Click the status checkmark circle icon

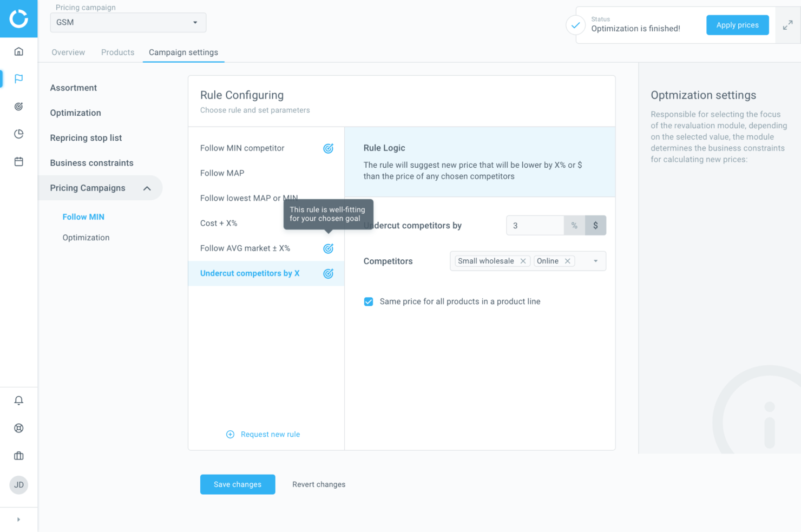pos(575,25)
